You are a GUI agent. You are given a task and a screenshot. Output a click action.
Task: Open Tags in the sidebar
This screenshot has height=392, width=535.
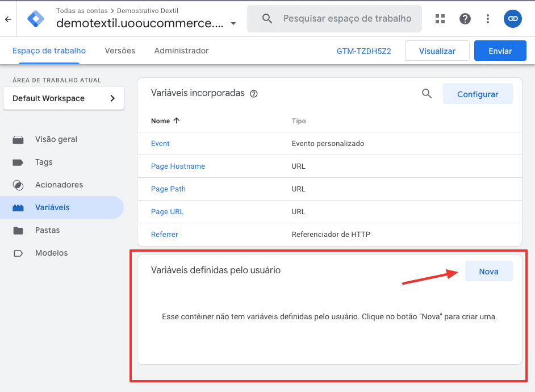tap(44, 162)
